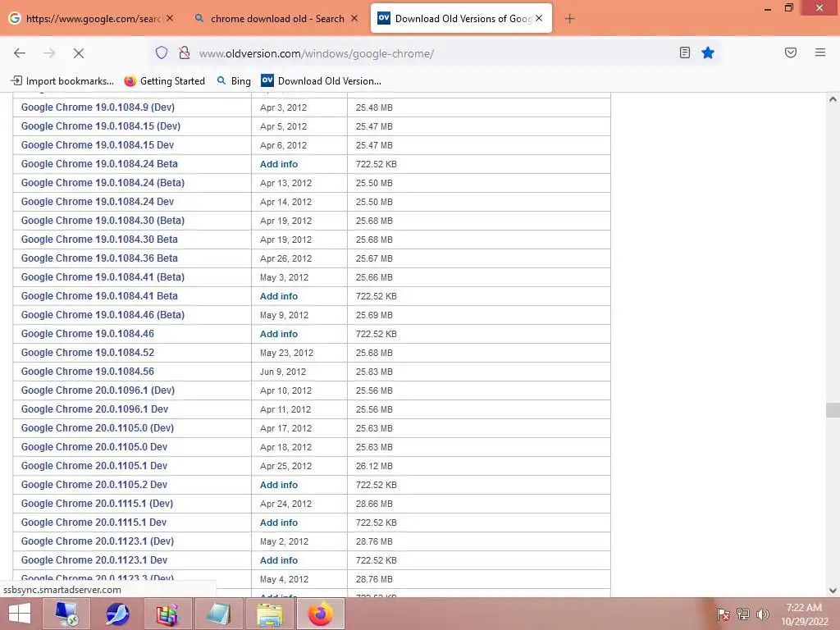Image resolution: width=840 pixels, height=630 pixels.
Task: Open Save to Pocket icon
Action: 791,52
